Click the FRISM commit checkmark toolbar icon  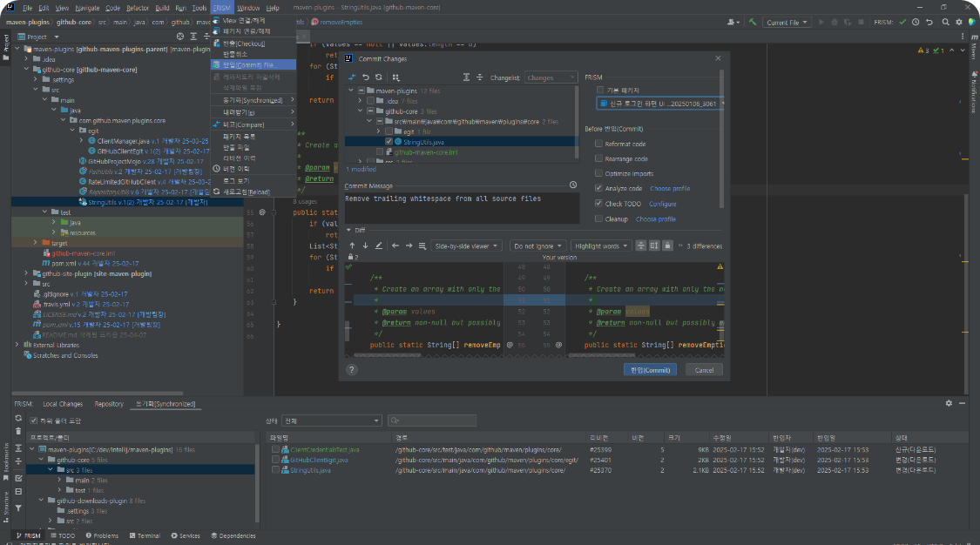[902, 22]
